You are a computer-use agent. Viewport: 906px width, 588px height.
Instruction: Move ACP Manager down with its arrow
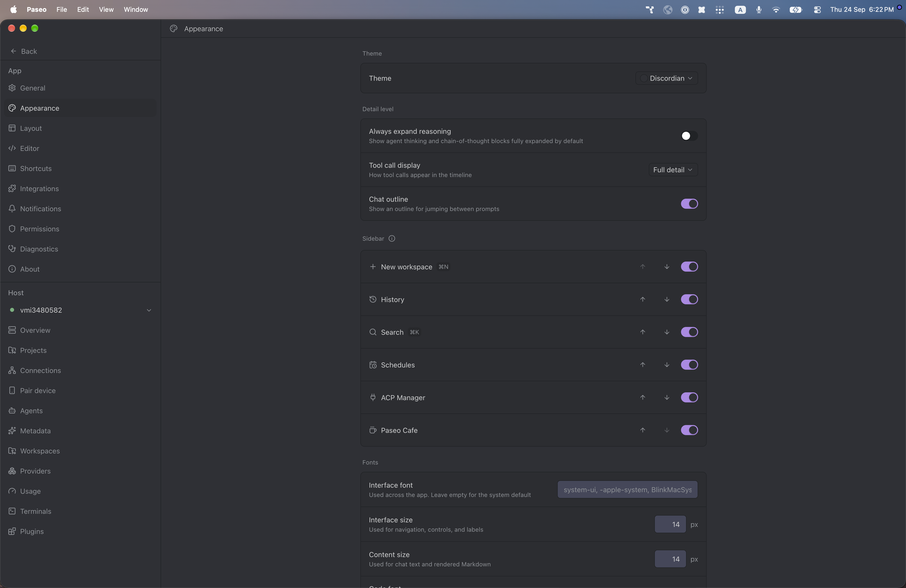point(667,397)
